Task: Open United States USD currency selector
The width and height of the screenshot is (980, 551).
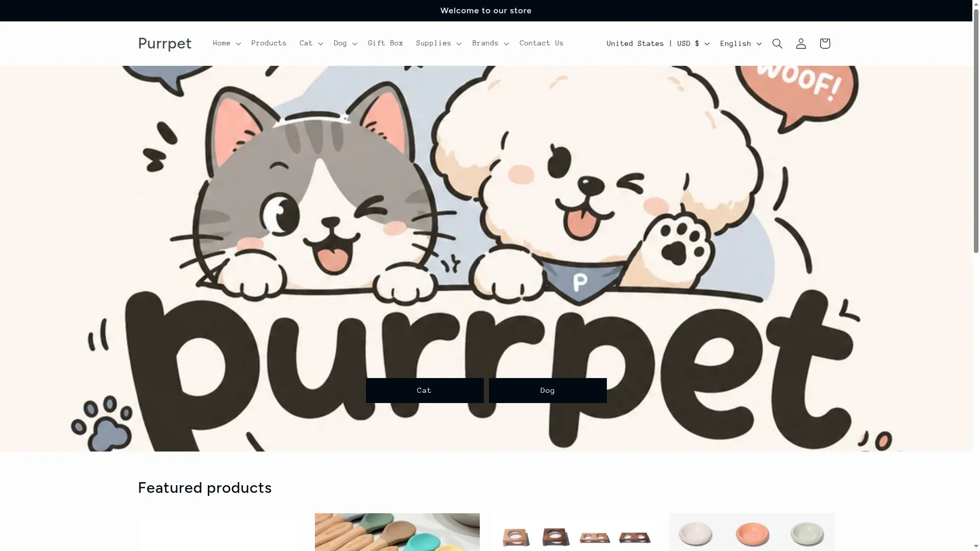Action: [x=658, y=43]
